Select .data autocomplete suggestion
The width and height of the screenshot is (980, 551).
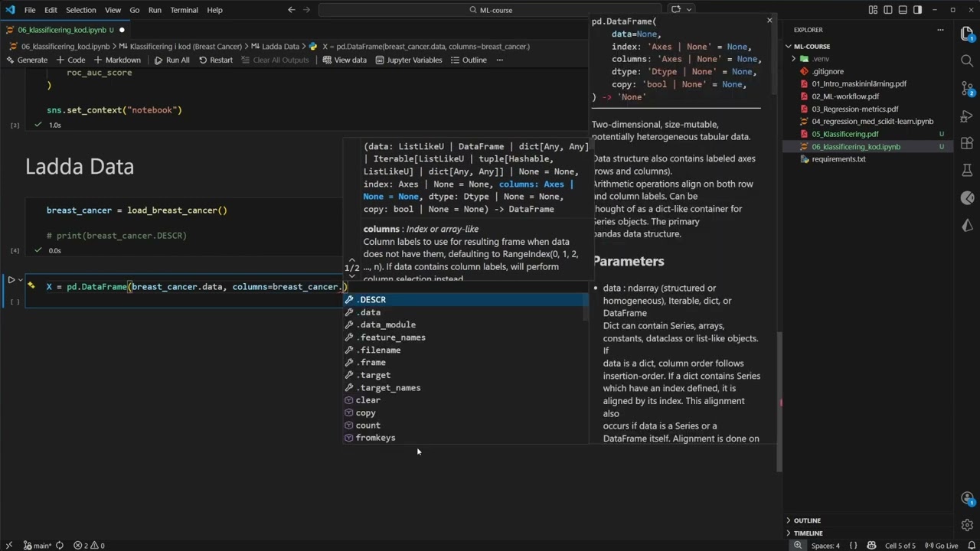coord(465,312)
